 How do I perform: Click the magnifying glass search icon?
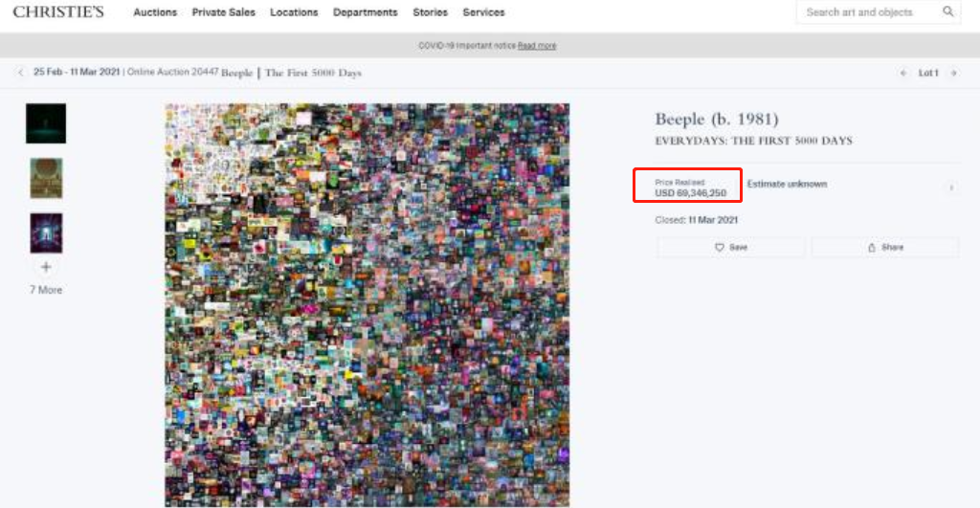pos(948,11)
